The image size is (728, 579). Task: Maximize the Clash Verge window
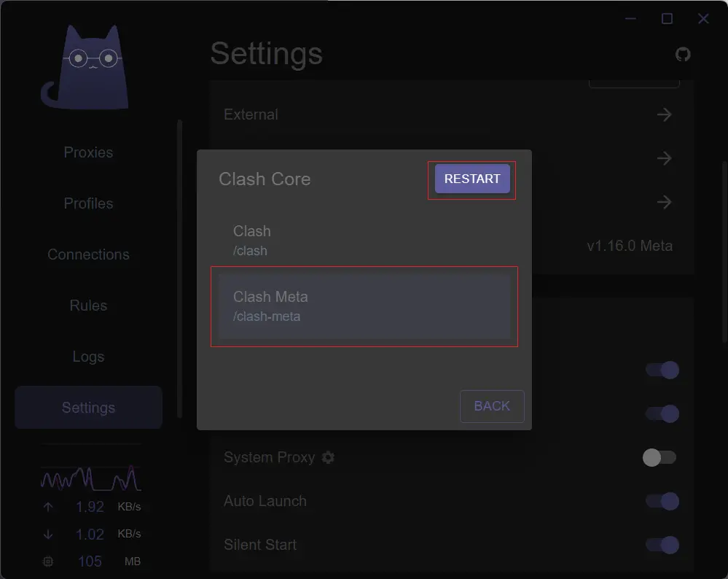(x=668, y=18)
